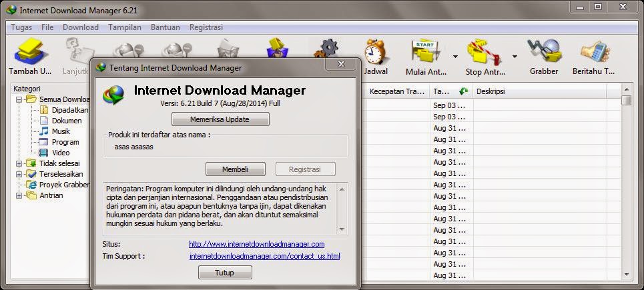The image size is (644, 290).
Task: Click the IDM logo in the about dialog
Action: click(x=113, y=95)
